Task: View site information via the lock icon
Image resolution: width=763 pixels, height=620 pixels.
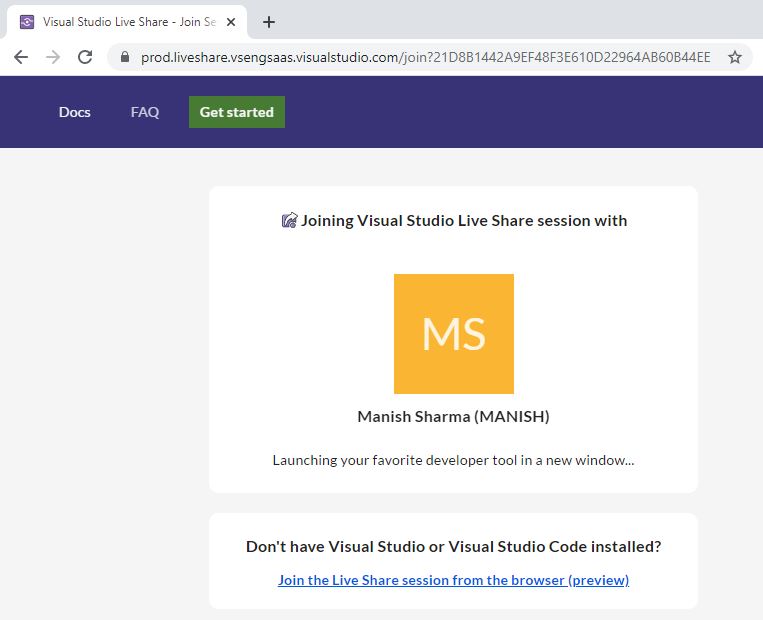Action: [125, 57]
